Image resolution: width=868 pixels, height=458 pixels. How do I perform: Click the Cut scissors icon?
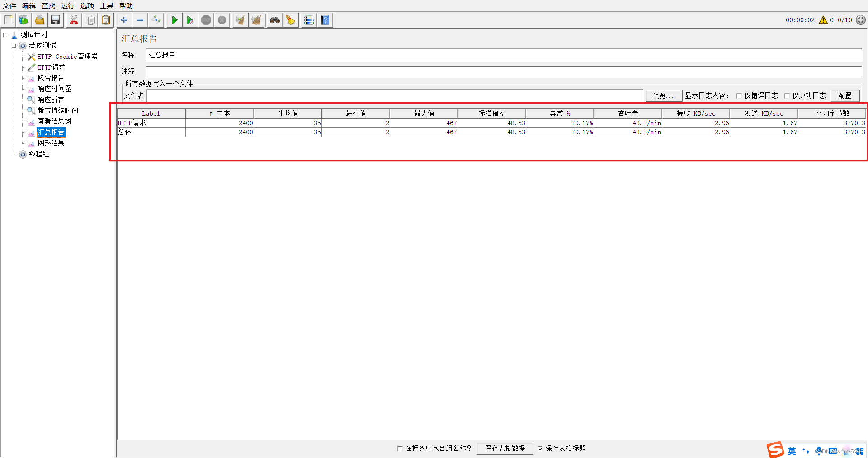pos(74,20)
